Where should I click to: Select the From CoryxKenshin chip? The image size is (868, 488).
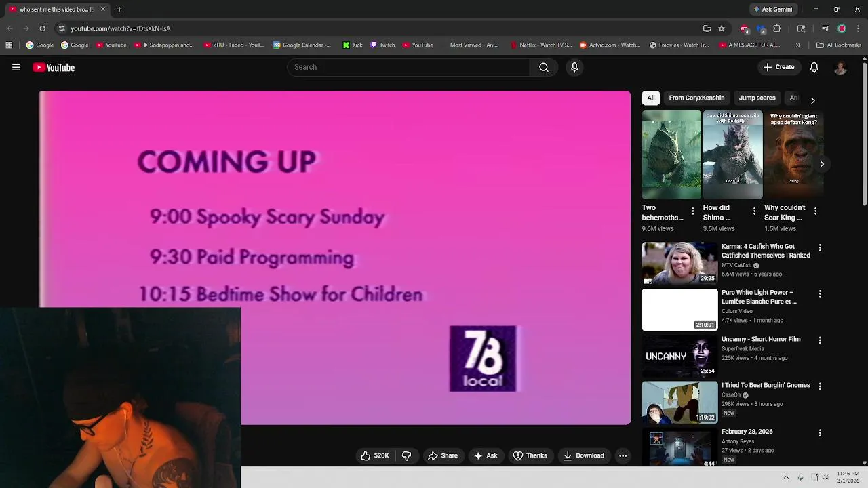[x=696, y=98]
